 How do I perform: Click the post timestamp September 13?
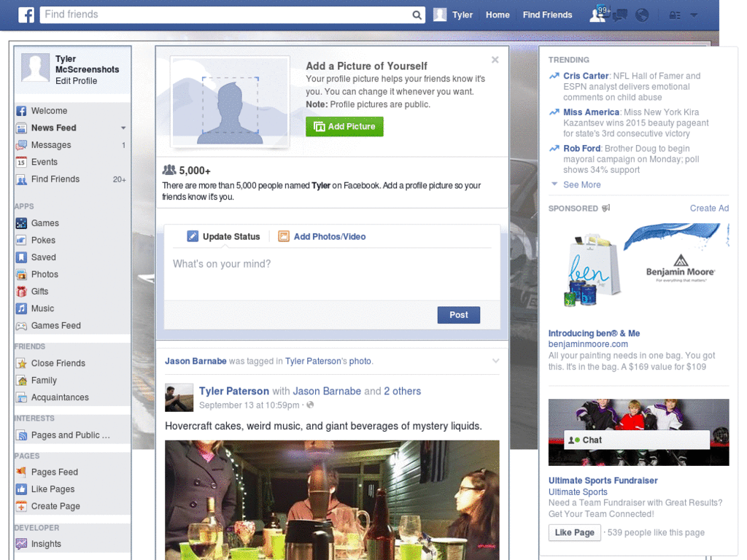(x=249, y=405)
